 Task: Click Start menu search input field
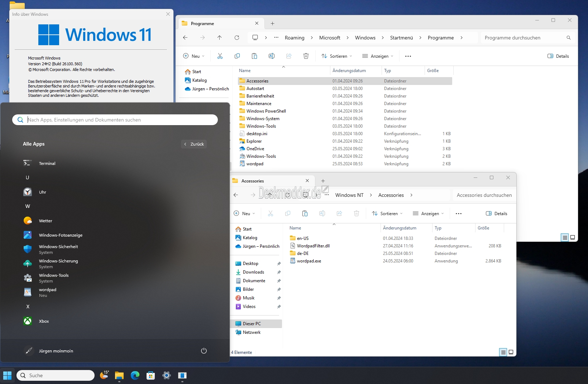115,120
